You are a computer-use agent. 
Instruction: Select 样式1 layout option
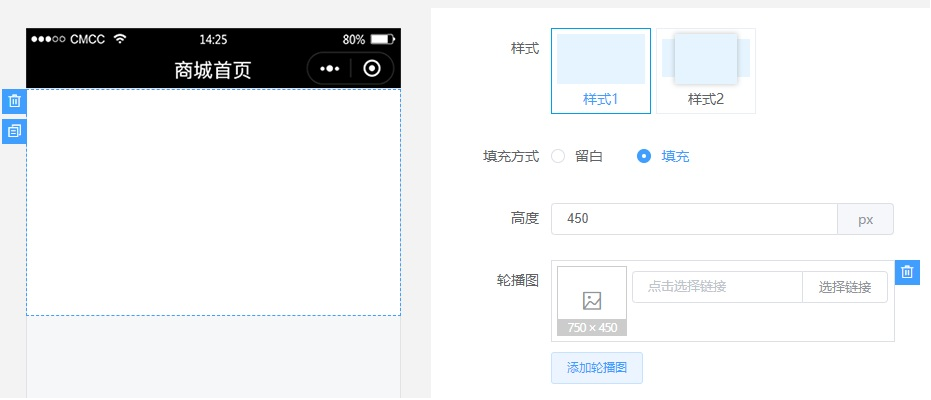pyautogui.click(x=601, y=71)
